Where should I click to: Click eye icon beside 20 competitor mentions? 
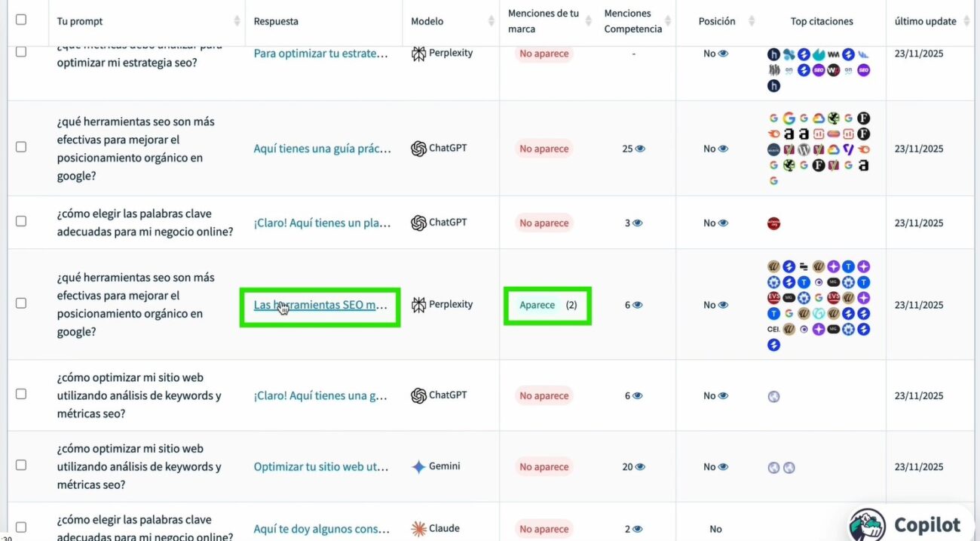640,467
